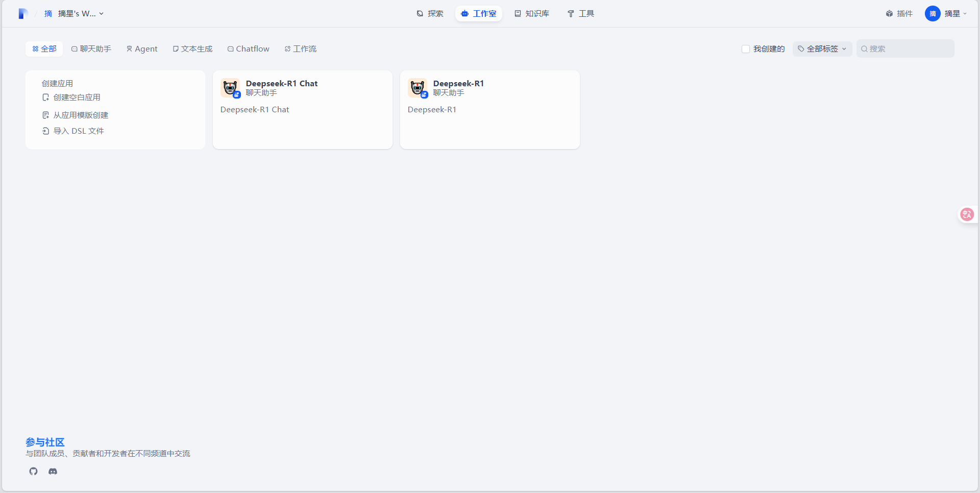Click the blue 摘 user avatar
980x493 pixels.
point(933,14)
